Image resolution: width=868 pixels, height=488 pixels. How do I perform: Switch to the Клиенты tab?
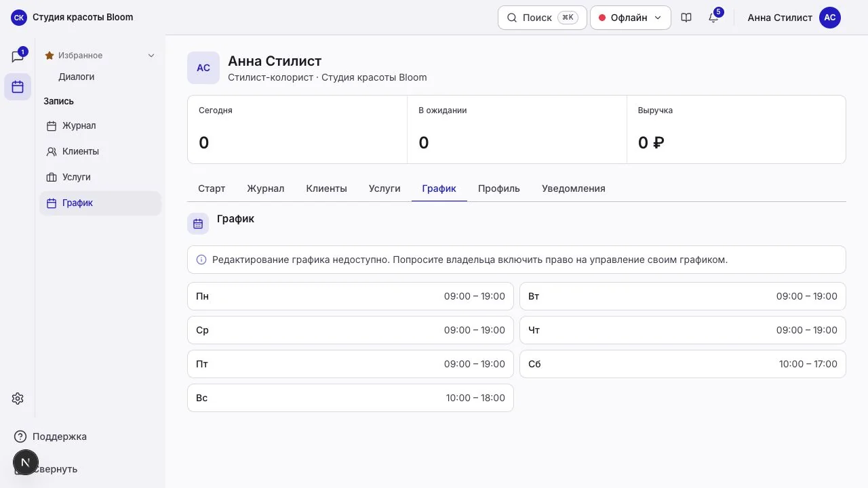tap(327, 188)
